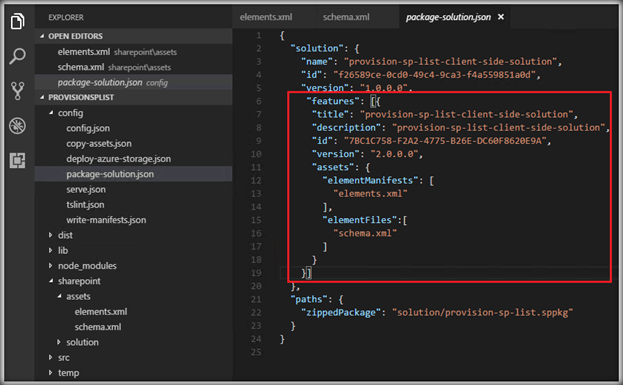Open the Extensions view icon
This screenshot has height=385, width=623.
coord(17,161)
